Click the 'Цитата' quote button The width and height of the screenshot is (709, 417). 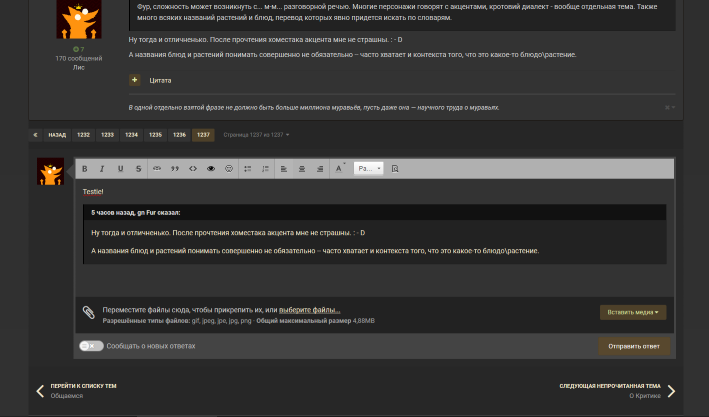[x=160, y=81]
